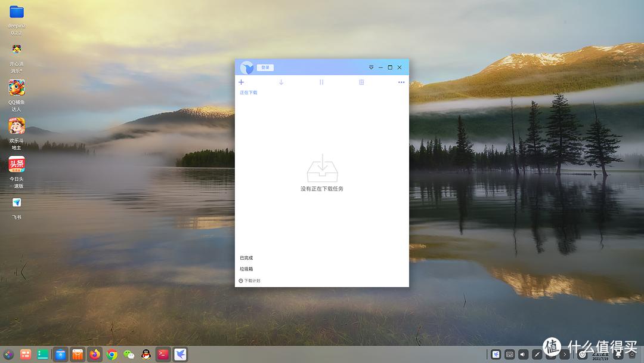This screenshot has width=644, height=363.
Task: Mute the volume from the system tray
Action: click(x=523, y=353)
